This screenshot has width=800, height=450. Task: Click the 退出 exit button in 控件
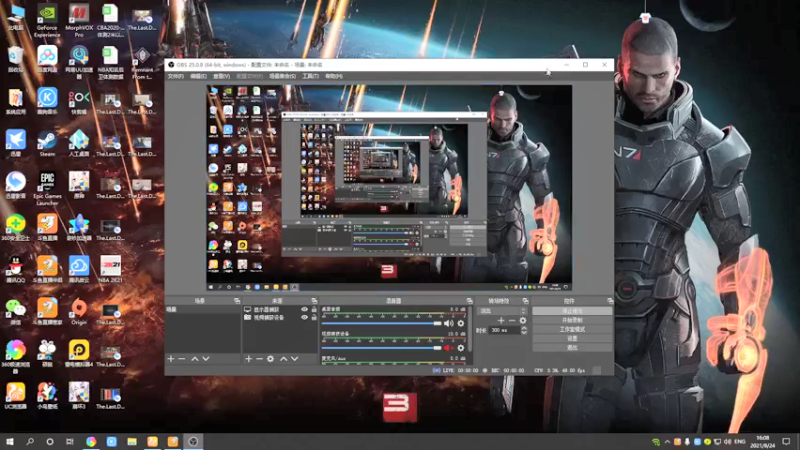click(x=572, y=347)
